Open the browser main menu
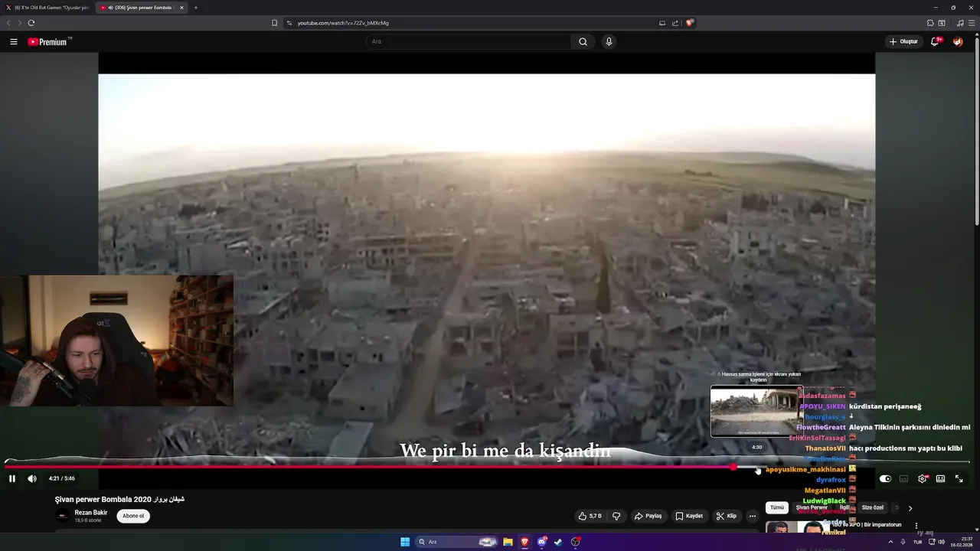 pos(972,23)
